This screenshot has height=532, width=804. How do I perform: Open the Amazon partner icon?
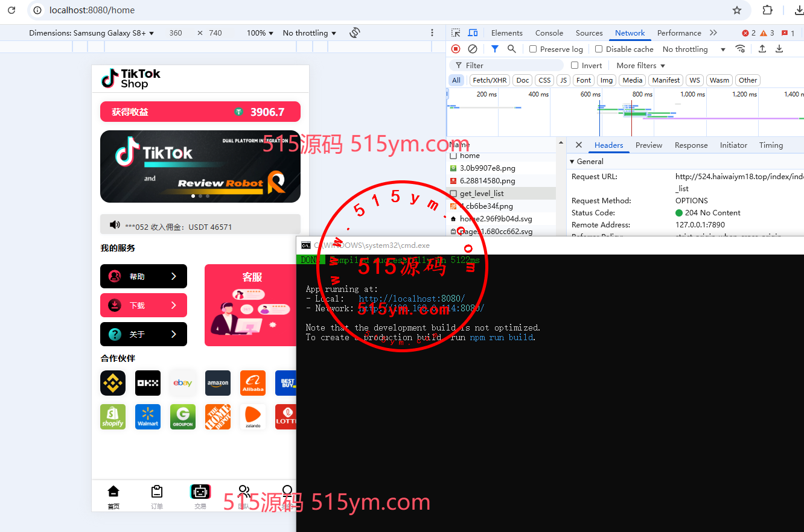[x=218, y=383]
